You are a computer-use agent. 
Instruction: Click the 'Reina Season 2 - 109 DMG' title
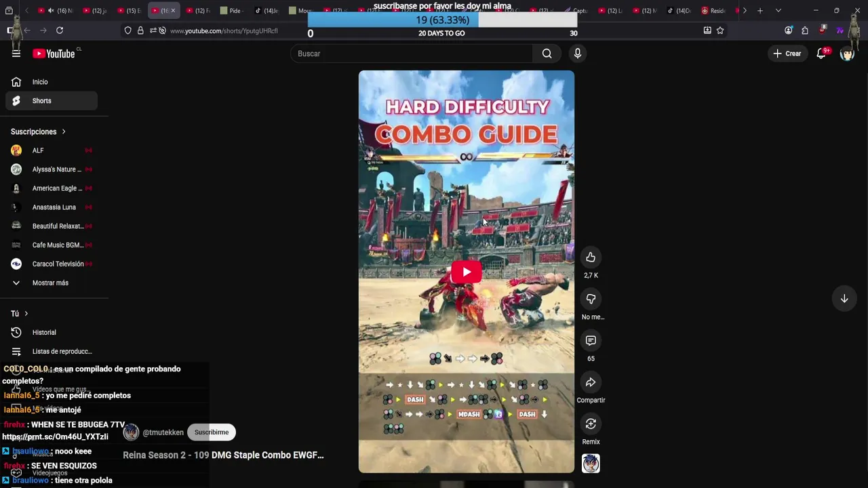223,455
